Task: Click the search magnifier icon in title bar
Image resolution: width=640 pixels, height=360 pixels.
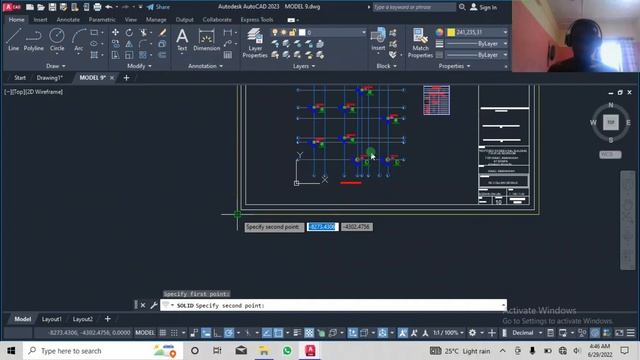Action: (462, 7)
